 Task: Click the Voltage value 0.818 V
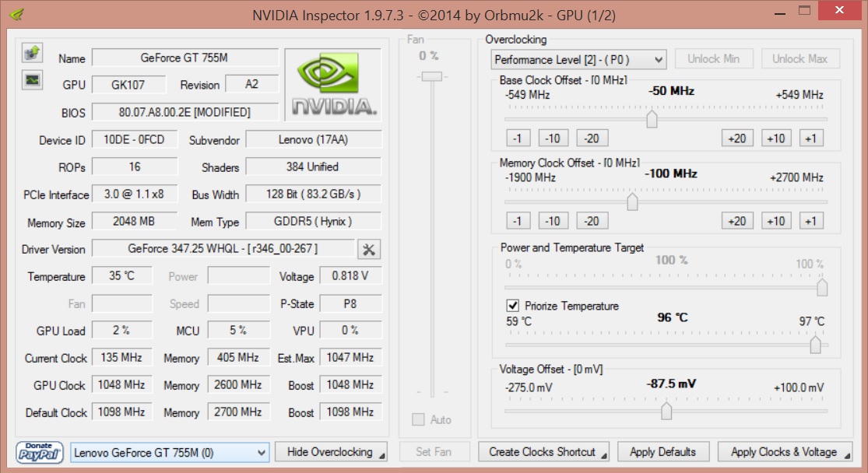(350, 275)
